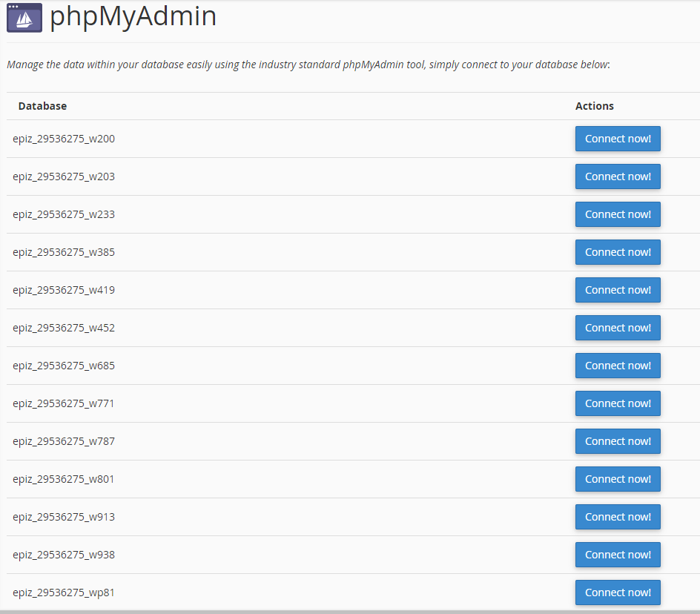Connect to database epiz_29536275_w419
This screenshot has height=614, width=700.
pos(617,290)
